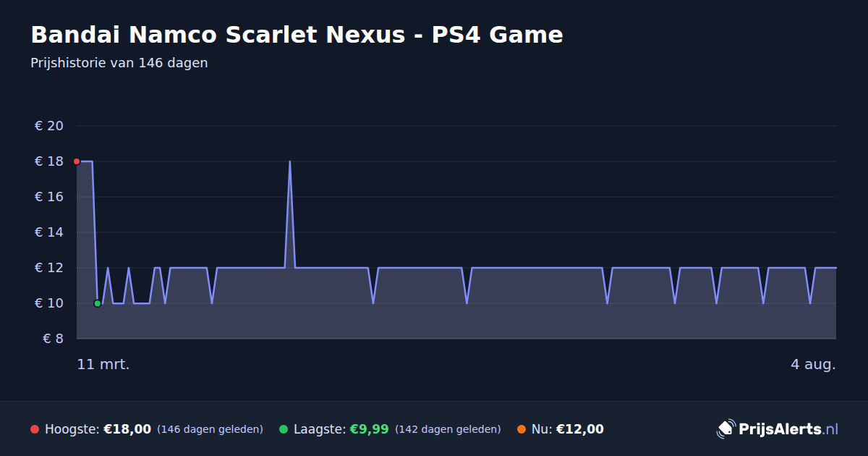Click the 4 aug. end date label
Viewport: 868px width, 456px height.
point(813,364)
